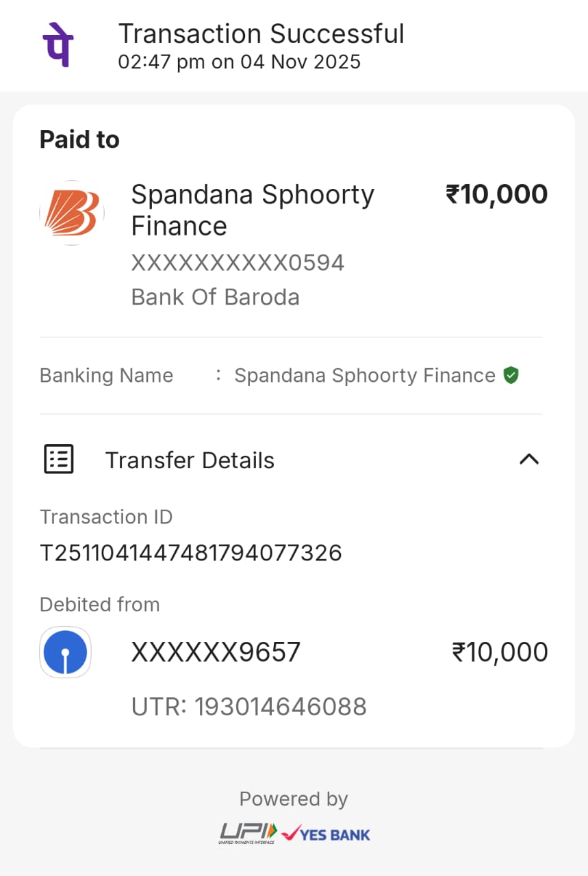Screen dimensions: 588x876
Task: Click the Transfer Details heading
Action: click(x=190, y=461)
